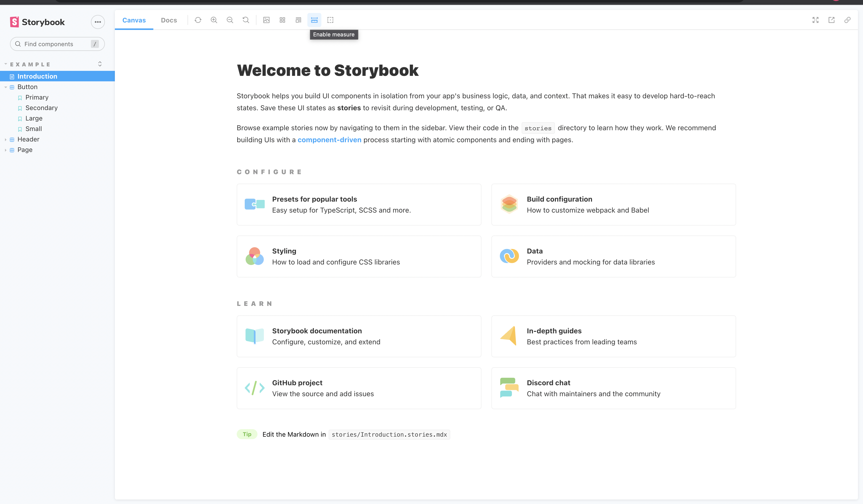Click the inline 'stories' code word
This screenshot has height=504, width=863.
(538, 128)
